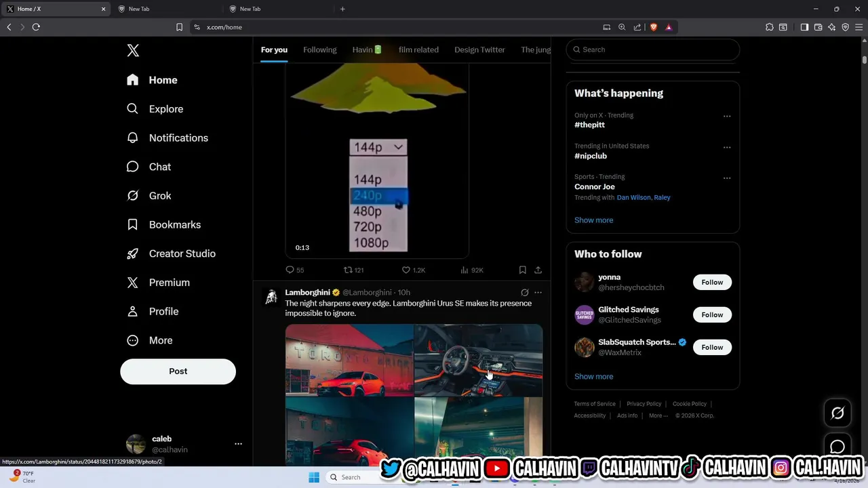Switch to the Following tab
This screenshot has width=868, height=488.
coord(319,49)
